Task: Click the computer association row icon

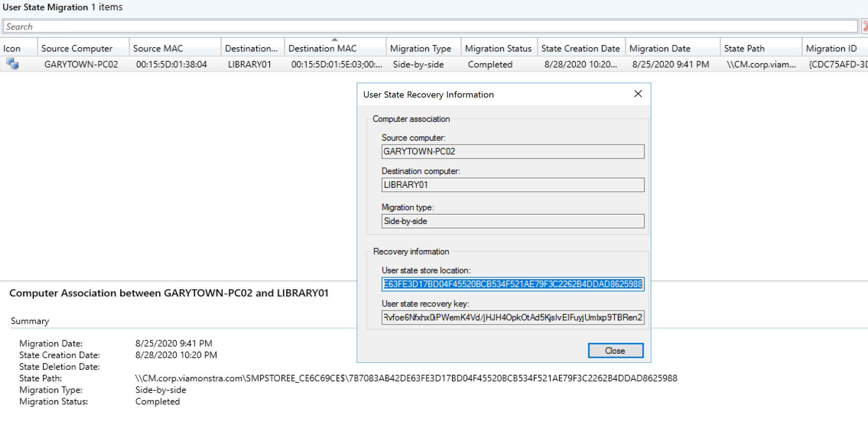Action: pos(12,64)
